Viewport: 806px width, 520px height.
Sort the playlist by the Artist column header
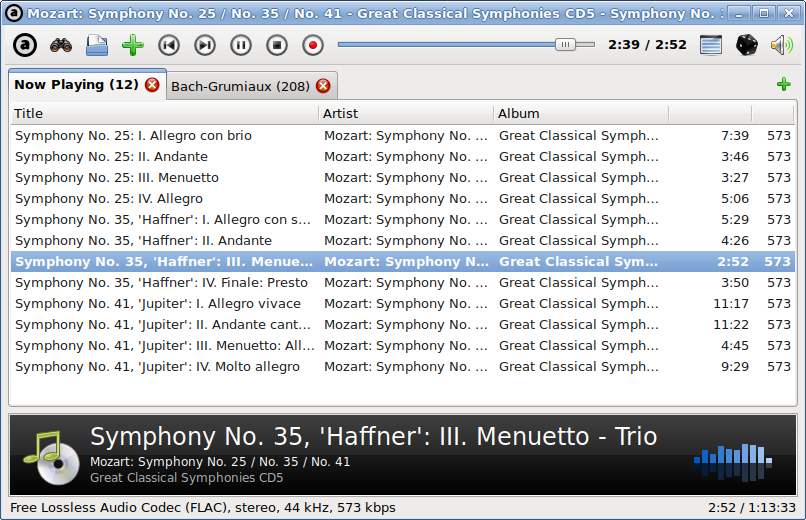coord(406,114)
